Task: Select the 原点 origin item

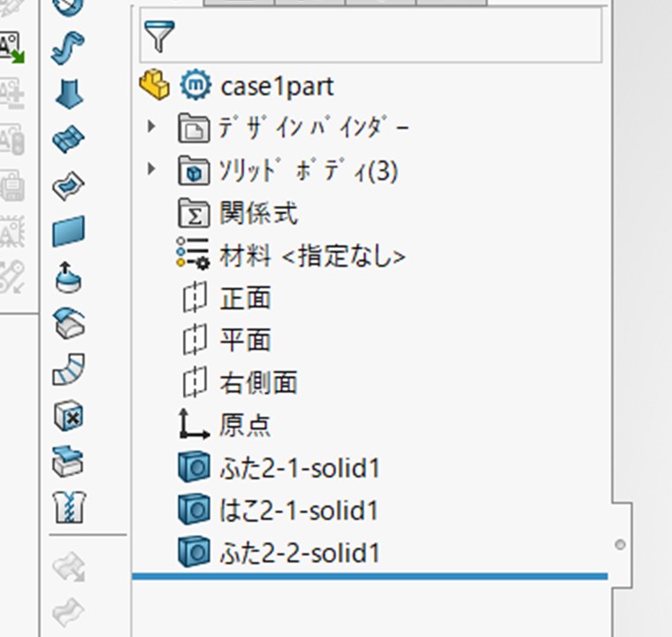Action: tap(245, 425)
